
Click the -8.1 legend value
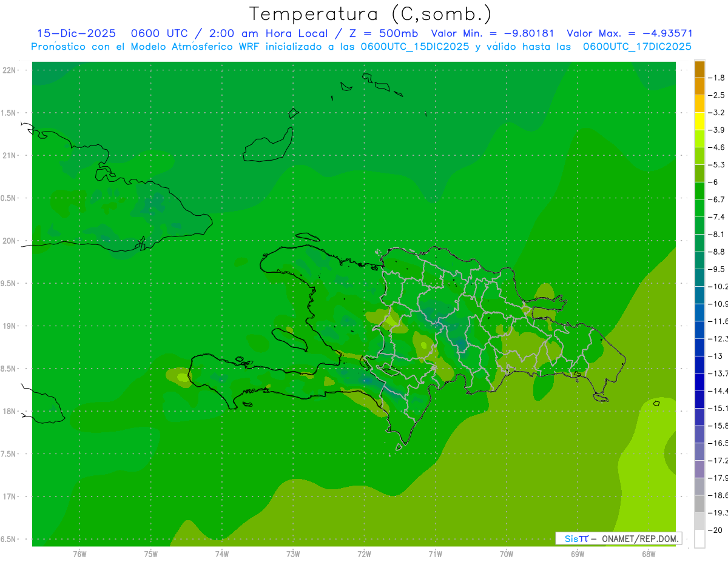716,234
